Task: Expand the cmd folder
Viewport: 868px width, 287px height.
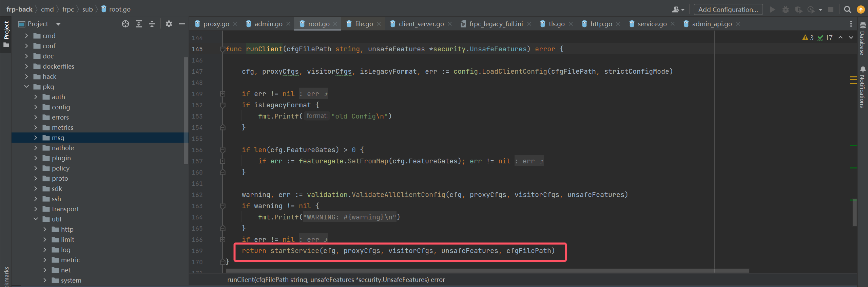Action: [x=26, y=36]
